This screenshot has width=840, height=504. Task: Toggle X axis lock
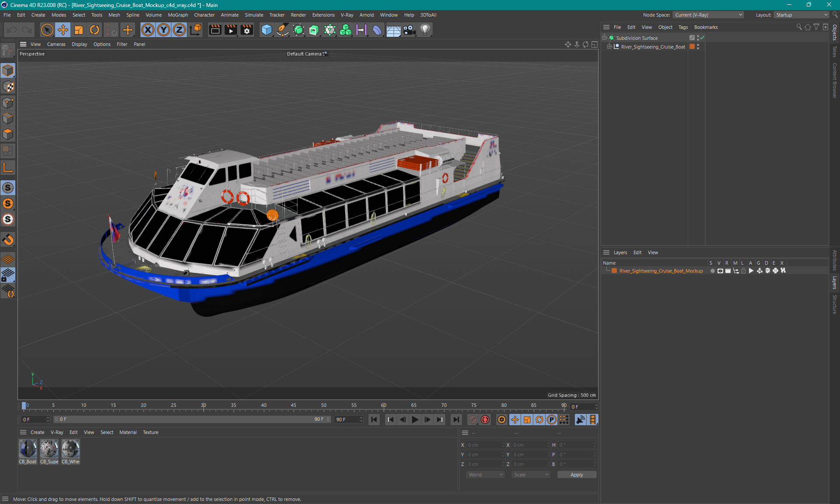point(148,30)
